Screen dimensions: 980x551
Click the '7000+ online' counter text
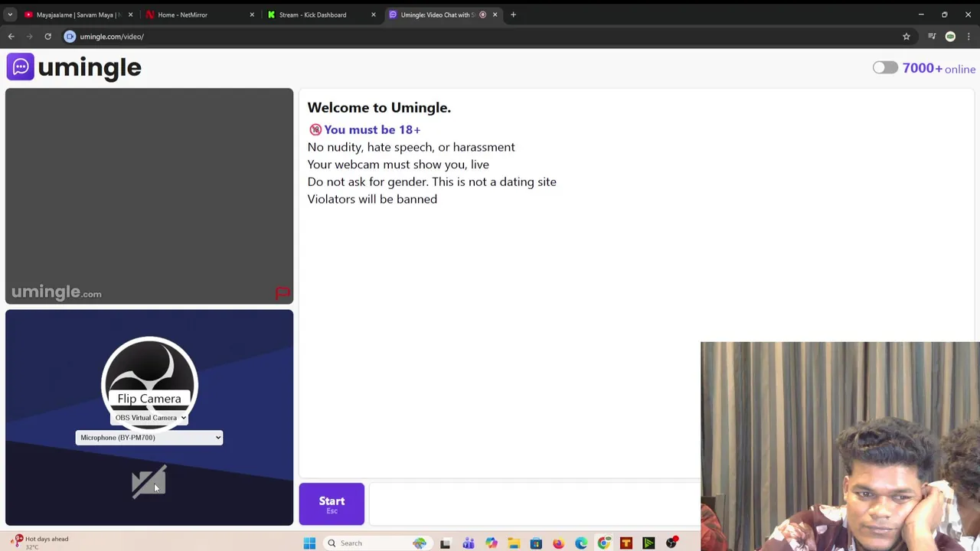click(x=939, y=68)
